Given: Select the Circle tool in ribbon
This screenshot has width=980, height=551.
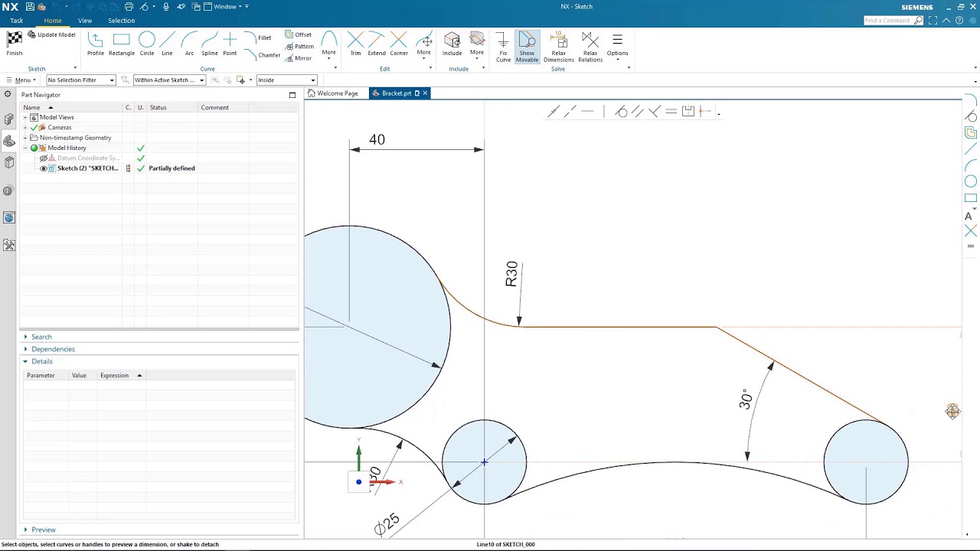Looking at the screenshot, I should (x=147, y=44).
